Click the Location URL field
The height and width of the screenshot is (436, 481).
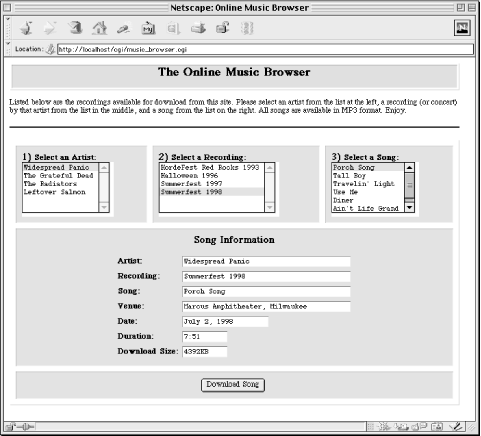point(265,49)
